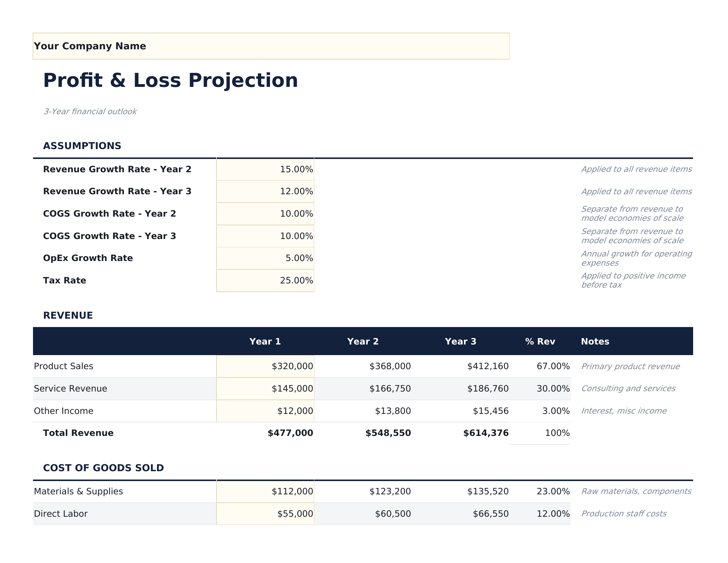Click the Tax Rate input cell
The image size is (728, 563).
coord(265,280)
